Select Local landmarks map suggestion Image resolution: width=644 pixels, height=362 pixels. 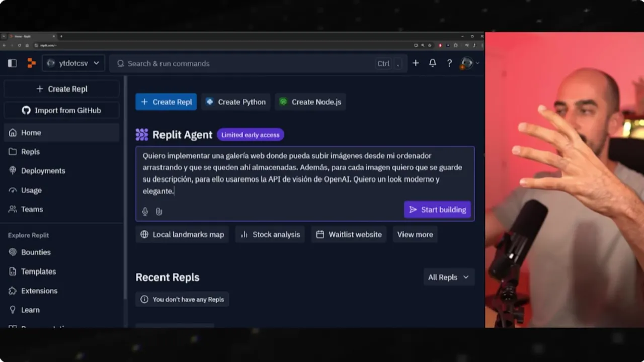coord(182,234)
